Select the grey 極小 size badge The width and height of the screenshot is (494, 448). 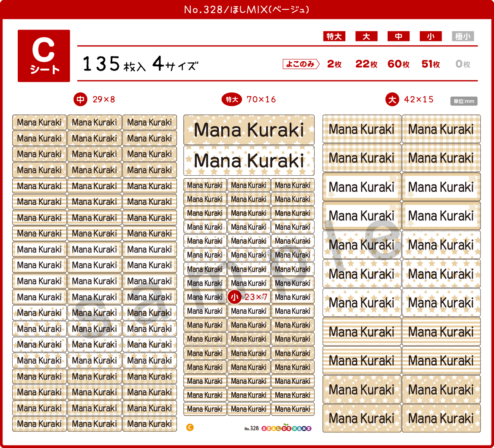[463, 36]
